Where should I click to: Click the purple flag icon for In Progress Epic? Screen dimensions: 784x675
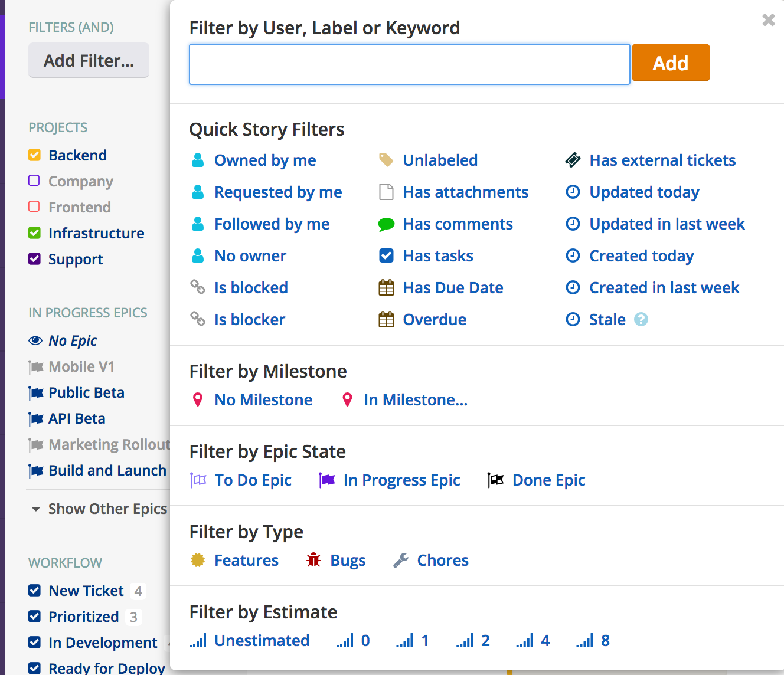coord(327,480)
